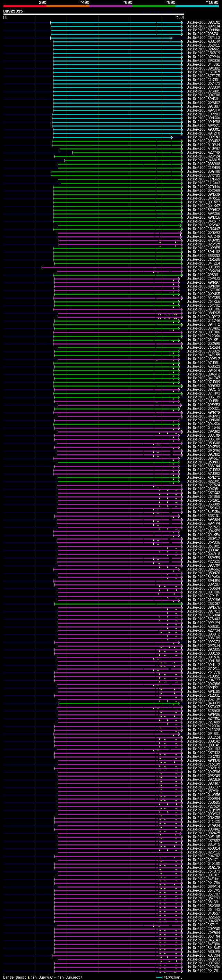Open hit UniRef100_A9P071

(203, 125)
